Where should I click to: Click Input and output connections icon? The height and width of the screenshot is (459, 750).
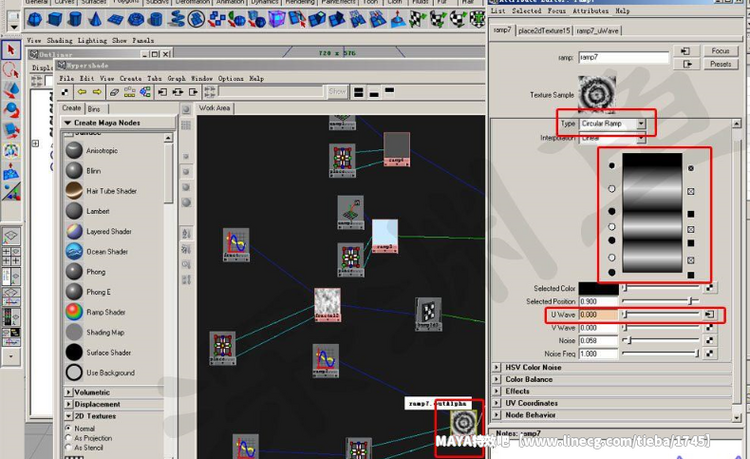178,92
